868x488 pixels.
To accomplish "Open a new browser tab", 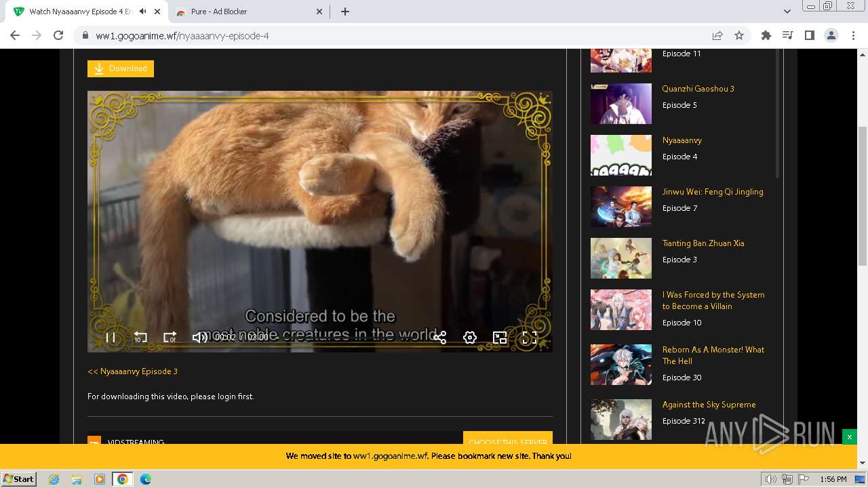I will pyautogui.click(x=345, y=12).
